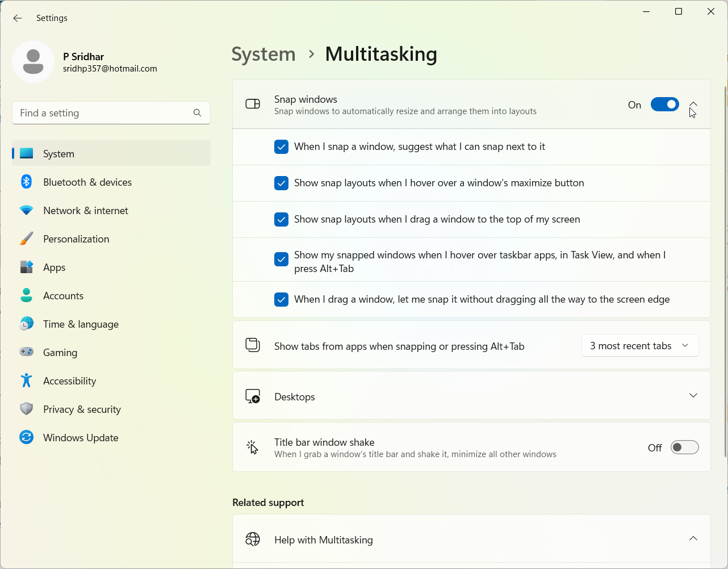Click the Accessibility figure icon
Viewport: 728px width, 569px height.
click(27, 380)
